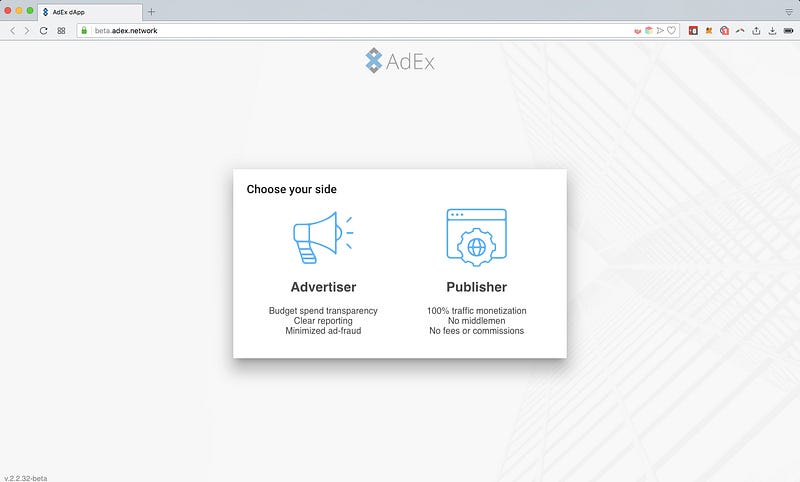Image resolution: width=800 pixels, height=482 pixels.
Task: Select the Advertiser heading
Action: [x=323, y=287]
